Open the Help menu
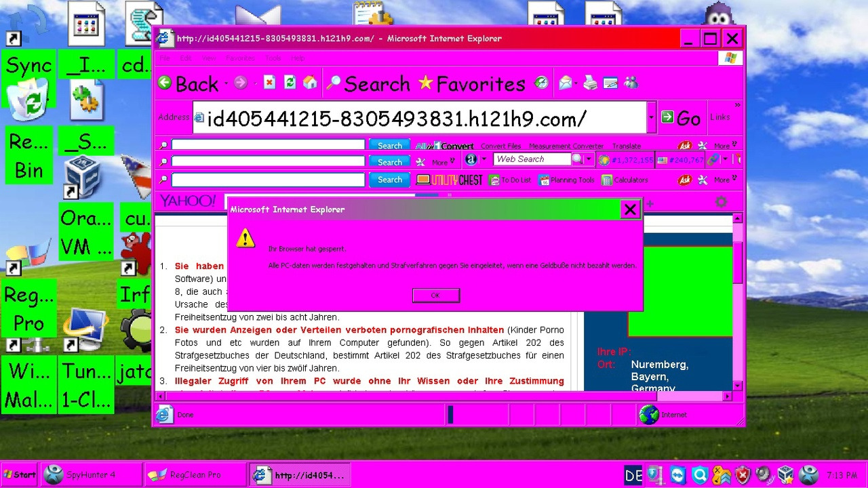868x488 pixels. [298, 58]
